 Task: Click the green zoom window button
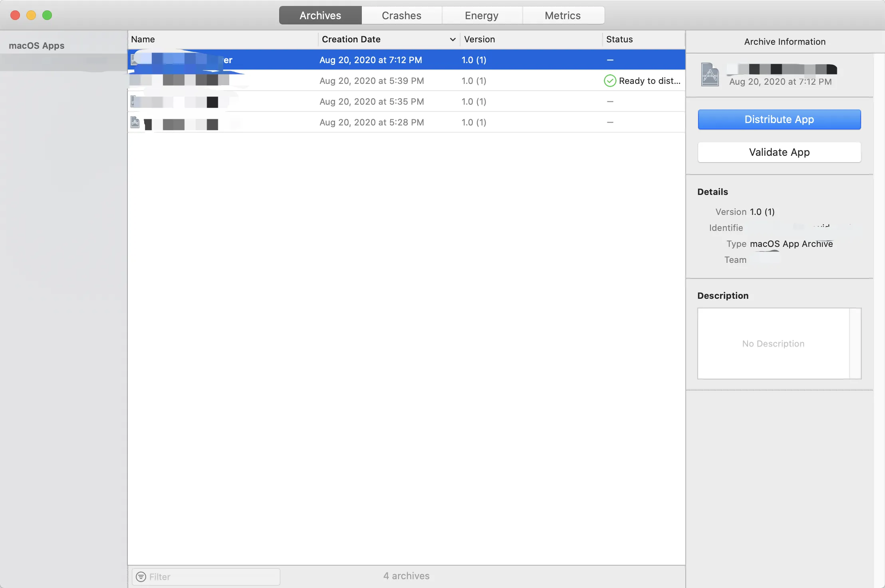point(47,15)
